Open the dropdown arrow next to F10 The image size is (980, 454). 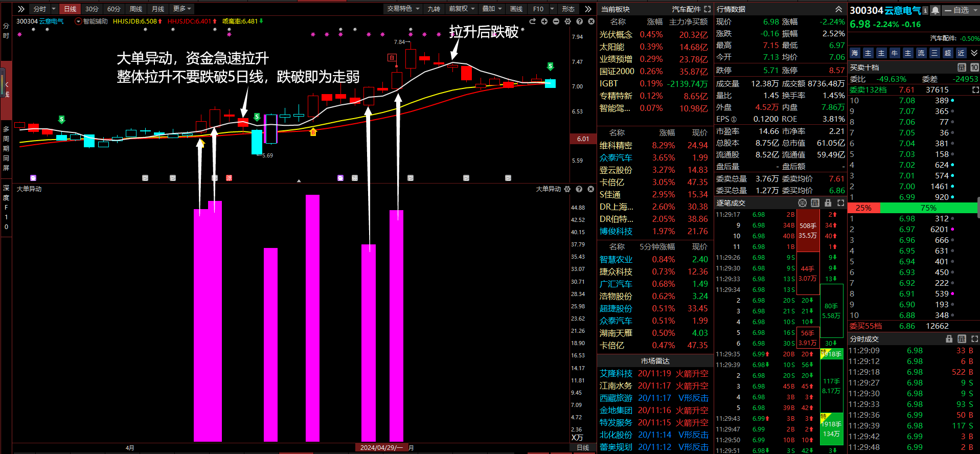tap(552, 9)
